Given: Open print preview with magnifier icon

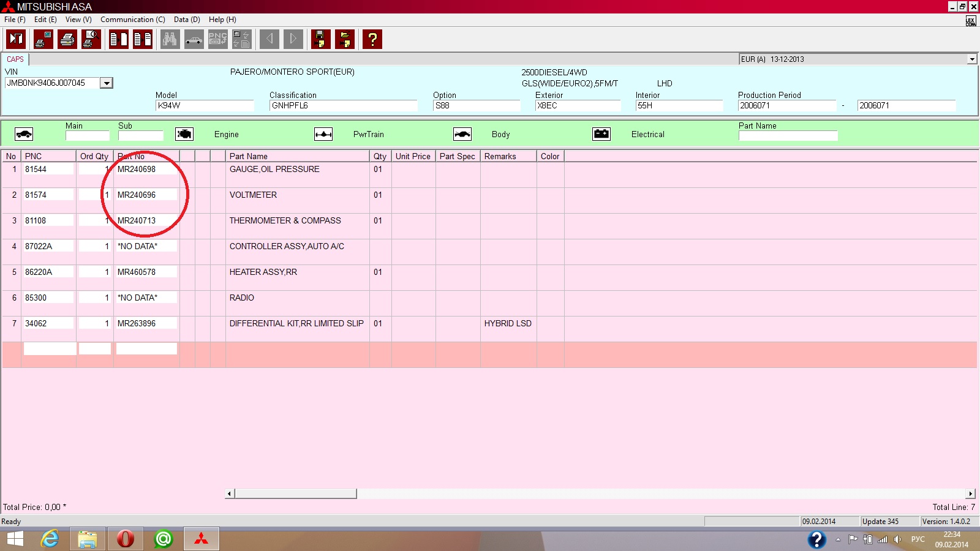Looking at the screenshot, I should tap(91, 39).
